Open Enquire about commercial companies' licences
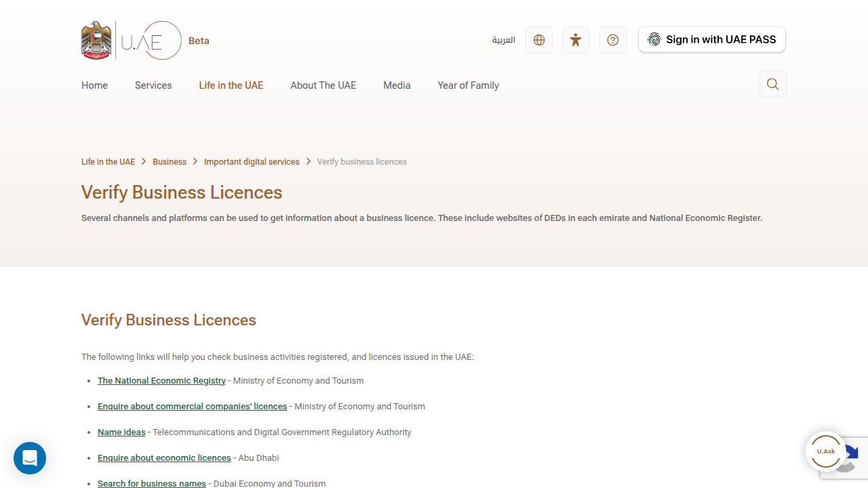This screenshot has width=868, height=488. pyautogui.click(x=192, y=407)
